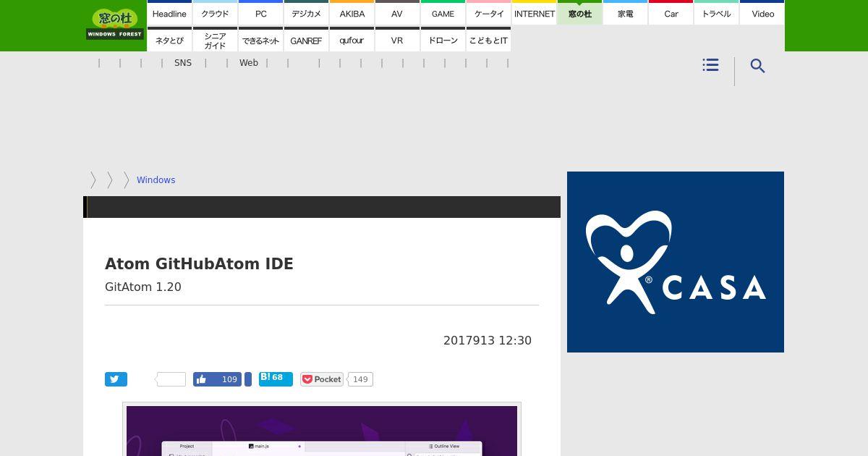Image resolution: width=868 pixels, height=456 pixels.
Task: Open the Atom editor screenshot image
Action: (322, 429)
